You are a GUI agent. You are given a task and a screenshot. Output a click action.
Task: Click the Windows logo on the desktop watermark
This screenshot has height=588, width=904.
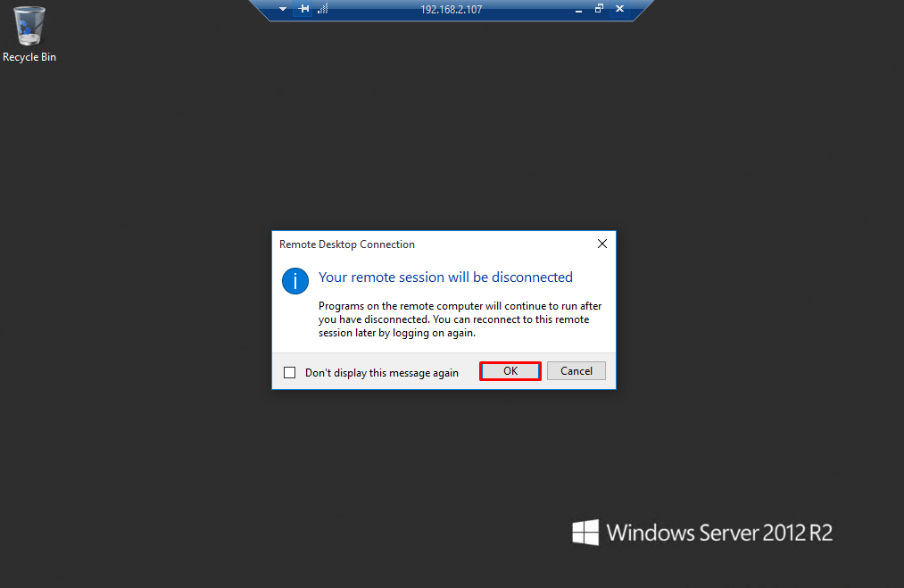click(x=585, y=532)
